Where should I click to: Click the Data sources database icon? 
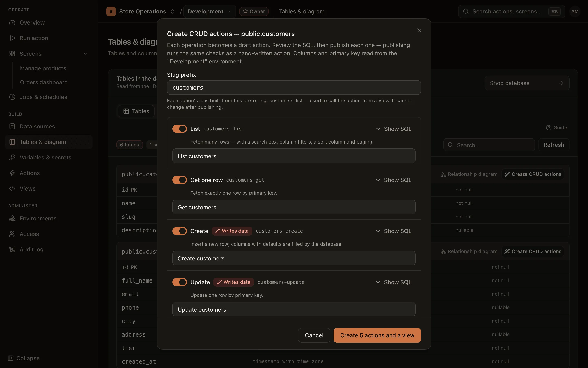click(x=12, y=126)
